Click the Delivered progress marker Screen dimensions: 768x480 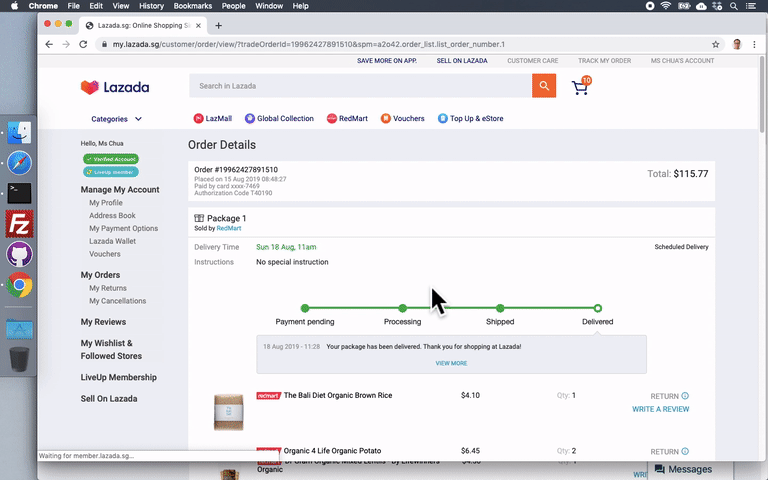pyautogui.click(x=598, y=308)
